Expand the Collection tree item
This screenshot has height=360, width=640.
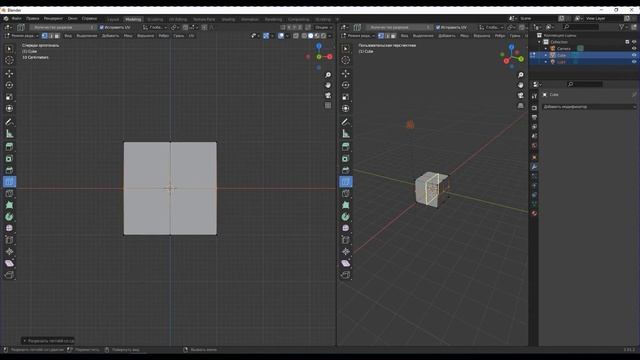[540, 42]
